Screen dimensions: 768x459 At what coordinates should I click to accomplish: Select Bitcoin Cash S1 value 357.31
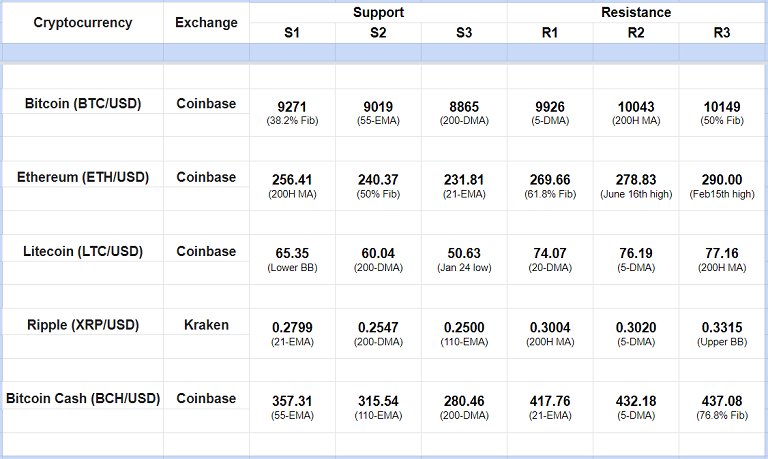[292, 401]
